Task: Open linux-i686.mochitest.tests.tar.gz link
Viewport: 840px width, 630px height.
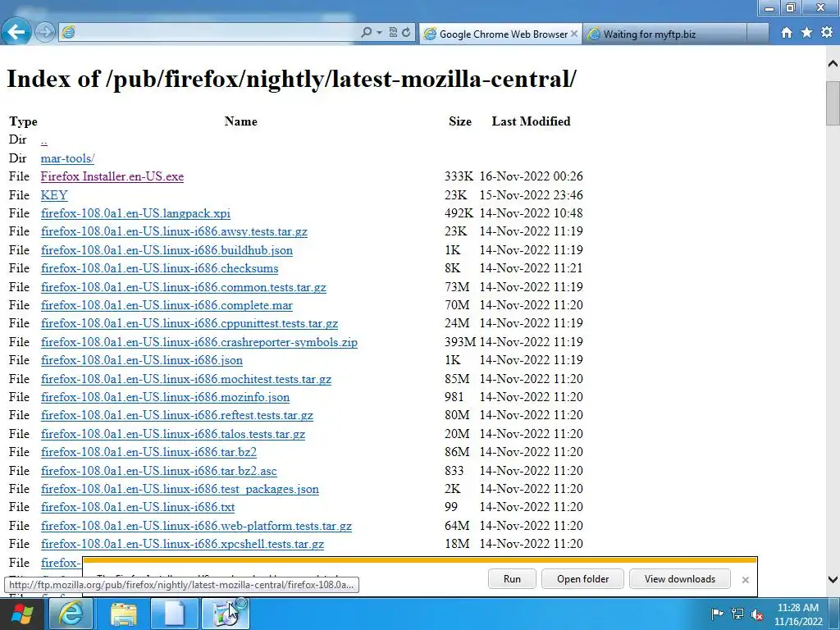Action: tap(186, 379)
